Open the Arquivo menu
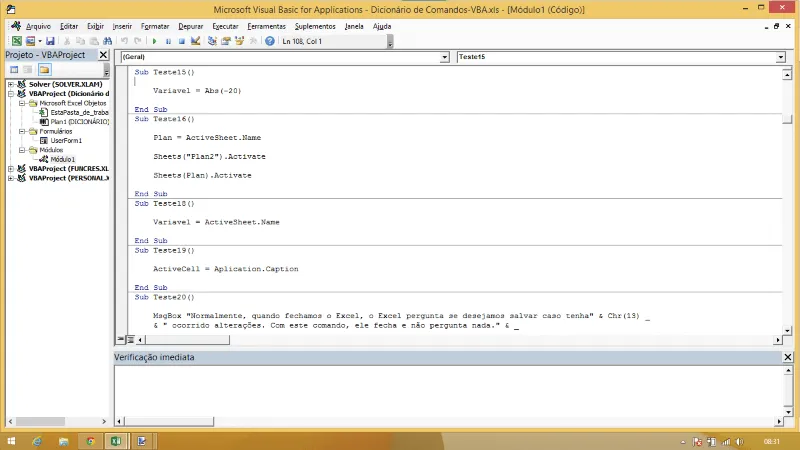Viewport: 800px width, 450px height. [x=38, y=27]
